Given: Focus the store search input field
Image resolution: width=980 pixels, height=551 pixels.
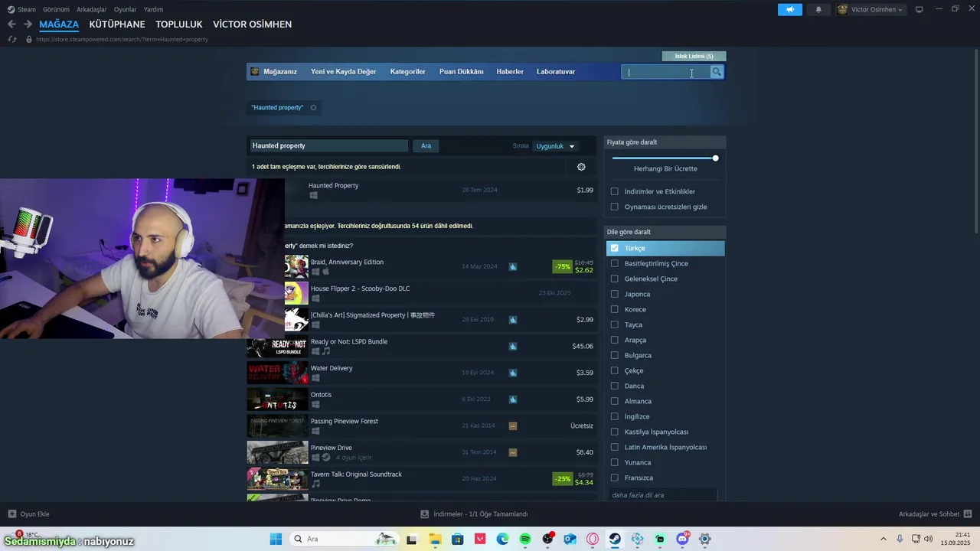Looking at the screenshot, I should pos(665,72).
